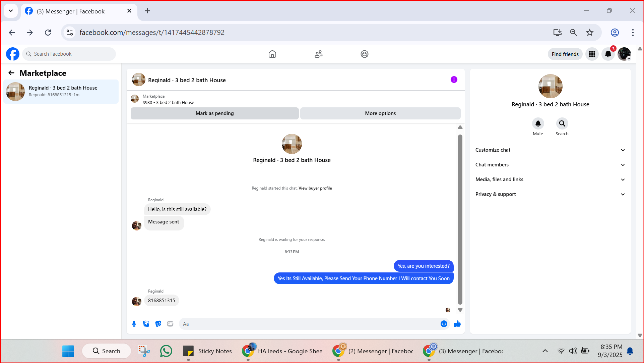Click the address bar URL
The height and width of the screenshot is (363, 644).
click(x=152, y=33)
